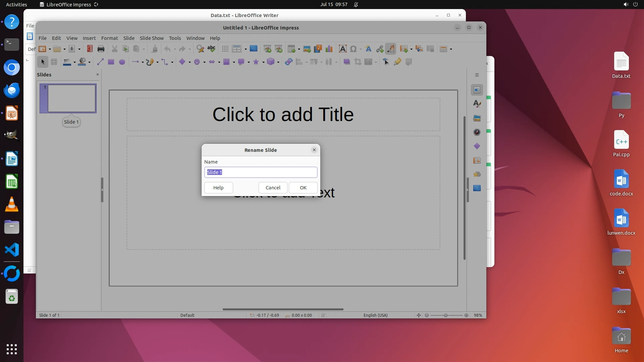Open the Navigator compass icon in the sidebar
Image resolution: width=644 pixels, height=362 pixels.
point(477,132)
